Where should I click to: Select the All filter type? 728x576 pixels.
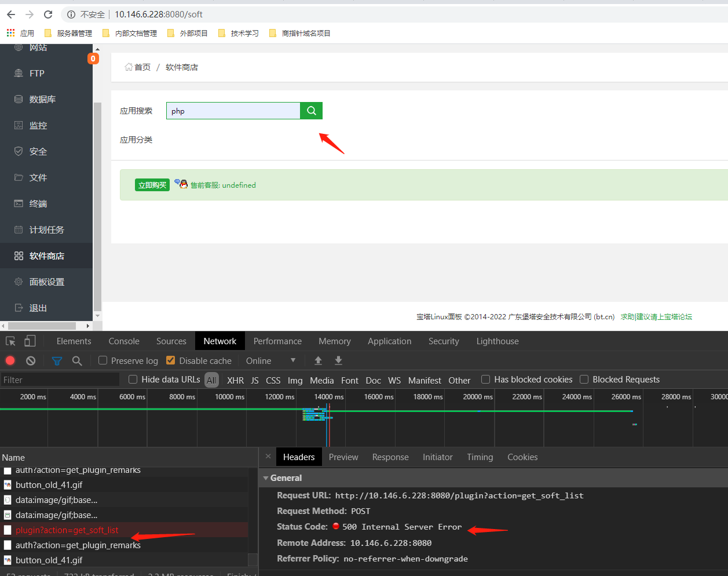click(211, 380)
